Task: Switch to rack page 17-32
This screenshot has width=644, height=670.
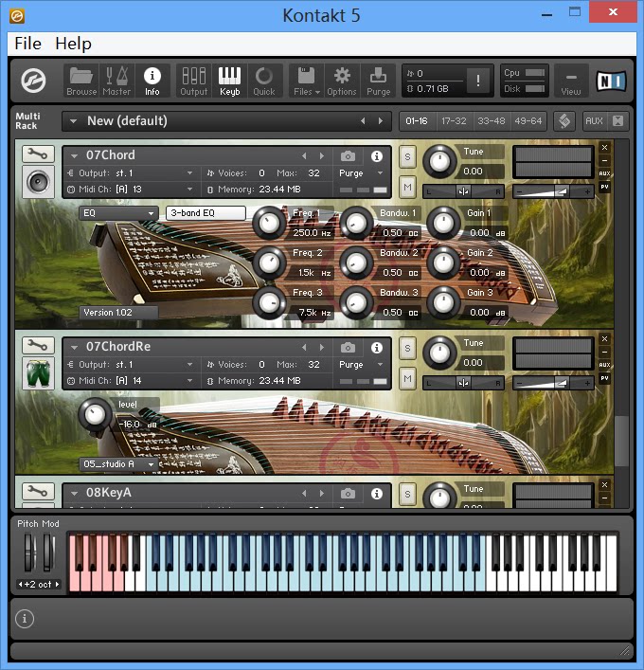Action: coord(454,121)
